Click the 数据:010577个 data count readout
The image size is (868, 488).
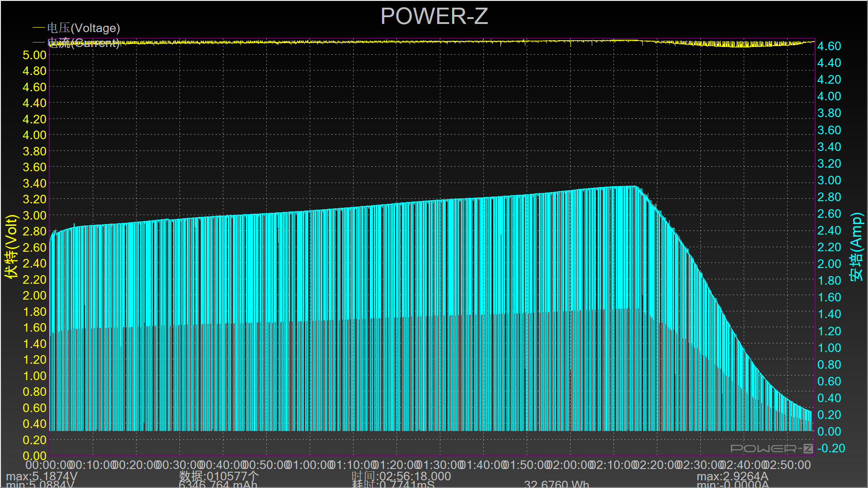point(219,476)
